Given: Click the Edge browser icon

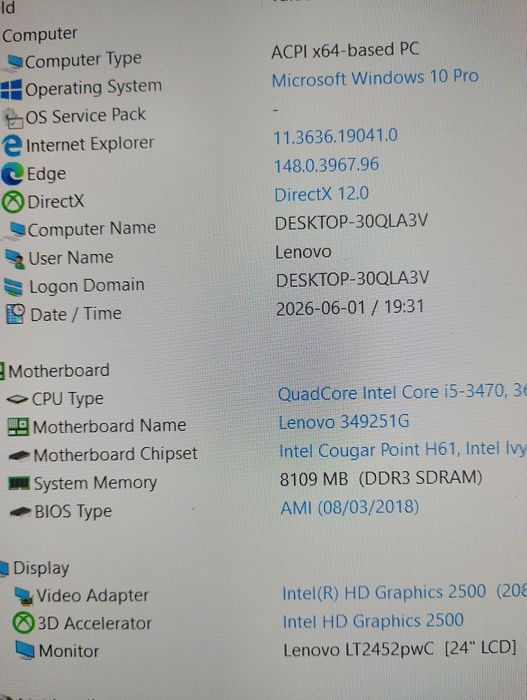Looking at the screenshot, I should pos(13,174).
